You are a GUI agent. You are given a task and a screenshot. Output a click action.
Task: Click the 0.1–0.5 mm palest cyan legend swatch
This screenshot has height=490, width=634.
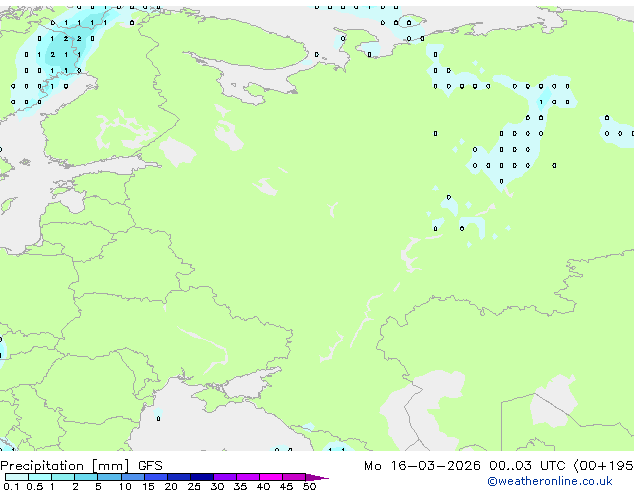point(17,477)
